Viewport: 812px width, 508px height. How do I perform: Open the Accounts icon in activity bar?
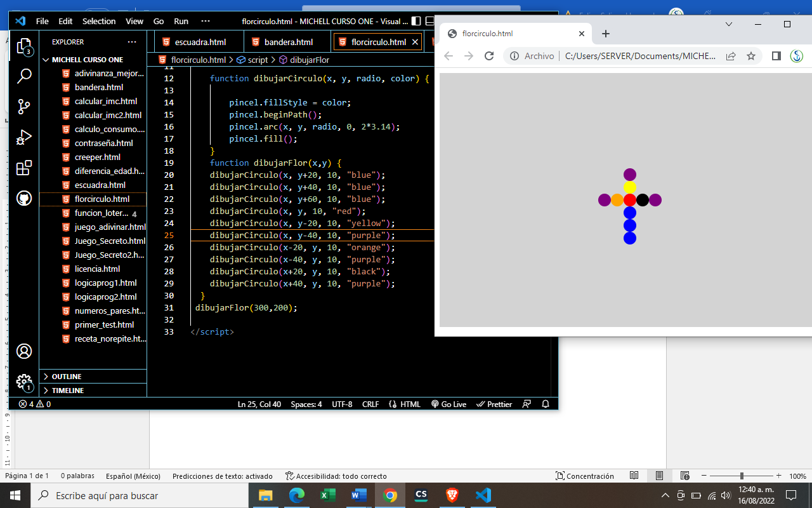[x=23, y=351]
